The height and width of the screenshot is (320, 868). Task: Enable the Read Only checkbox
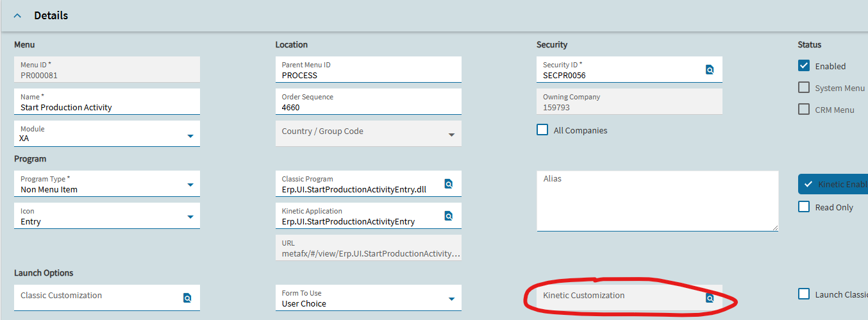[804, 206]
